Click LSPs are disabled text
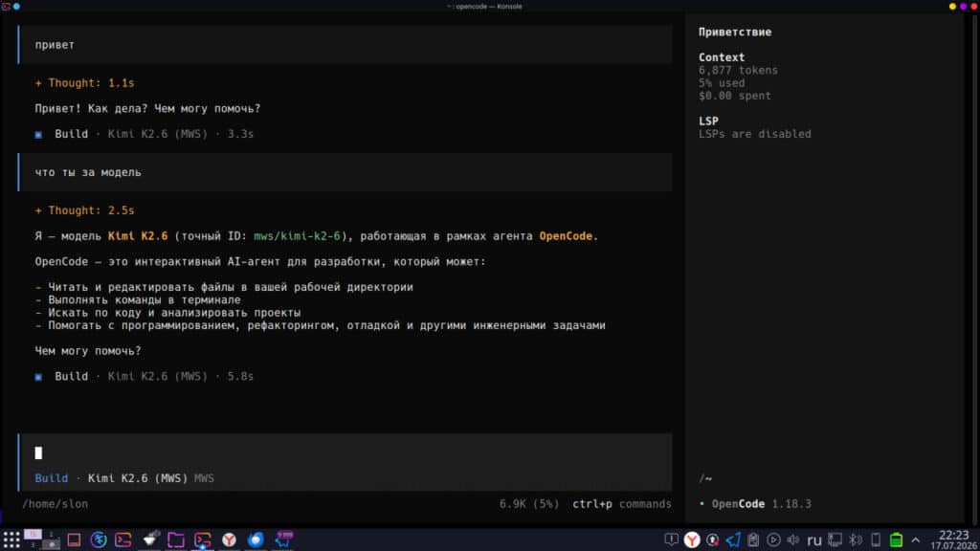This screenshot has width=980, height=551. coord(754,134)
